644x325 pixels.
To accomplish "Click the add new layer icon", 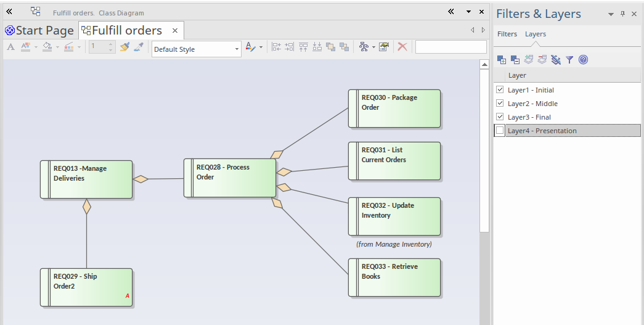I will (502, 60).
